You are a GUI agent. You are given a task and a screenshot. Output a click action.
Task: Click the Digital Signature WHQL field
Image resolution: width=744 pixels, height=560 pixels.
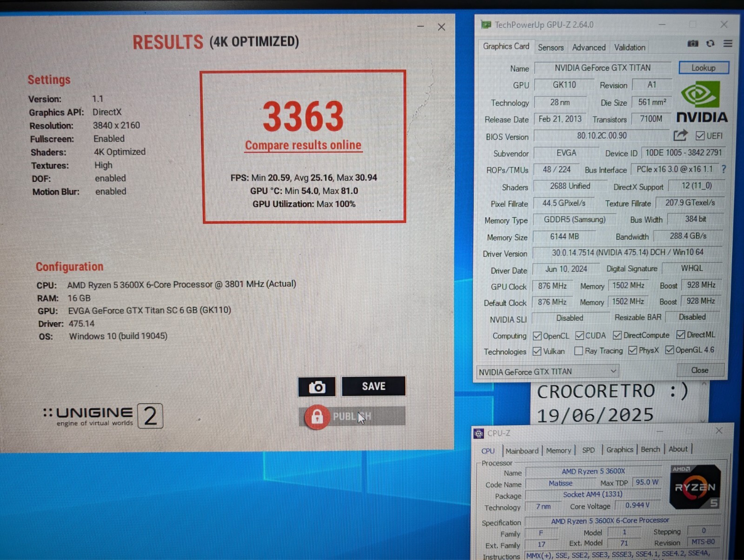(692, 268)
